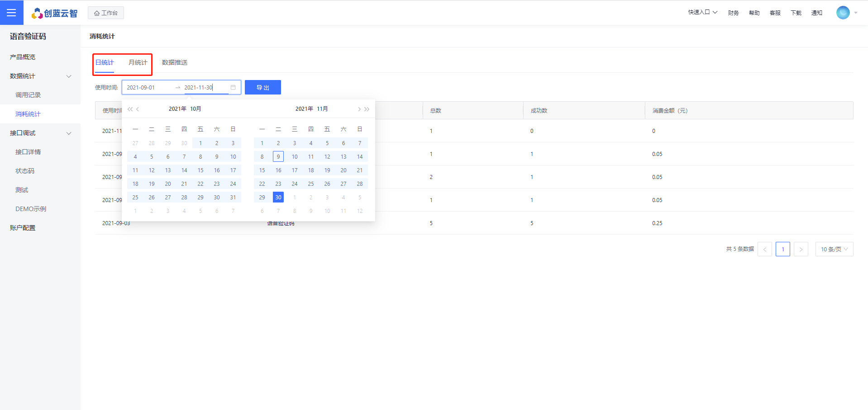Click the 创蓝云智 logo
Screen dimensions: 868x410
pyautogui.click(x=54, y=13)
